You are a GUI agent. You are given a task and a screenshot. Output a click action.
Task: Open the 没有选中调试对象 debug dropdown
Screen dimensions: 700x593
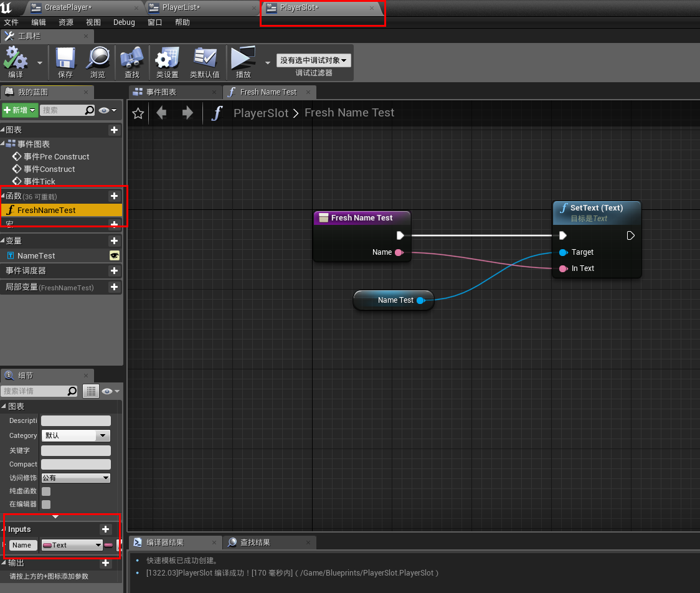313,60
